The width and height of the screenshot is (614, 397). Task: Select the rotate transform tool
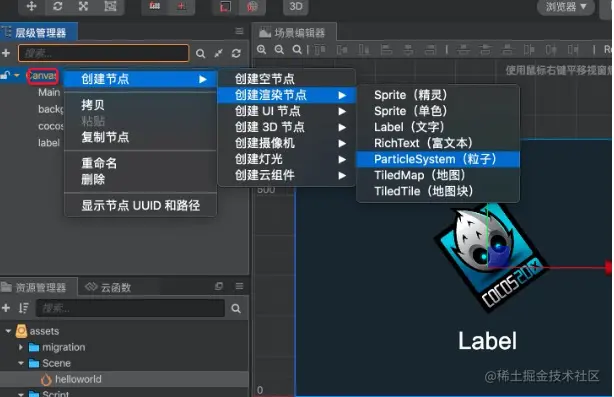(x=58, y=6)
